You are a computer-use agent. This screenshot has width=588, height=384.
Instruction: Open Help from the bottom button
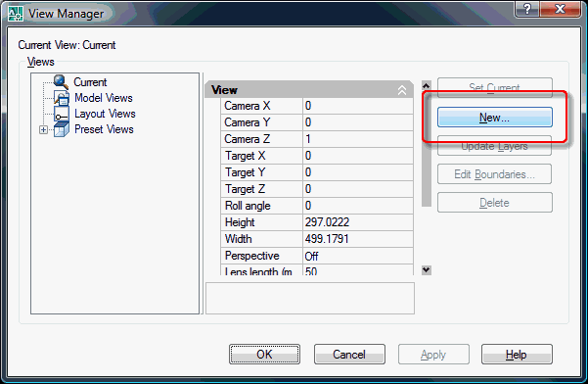(x=517, y=355)
